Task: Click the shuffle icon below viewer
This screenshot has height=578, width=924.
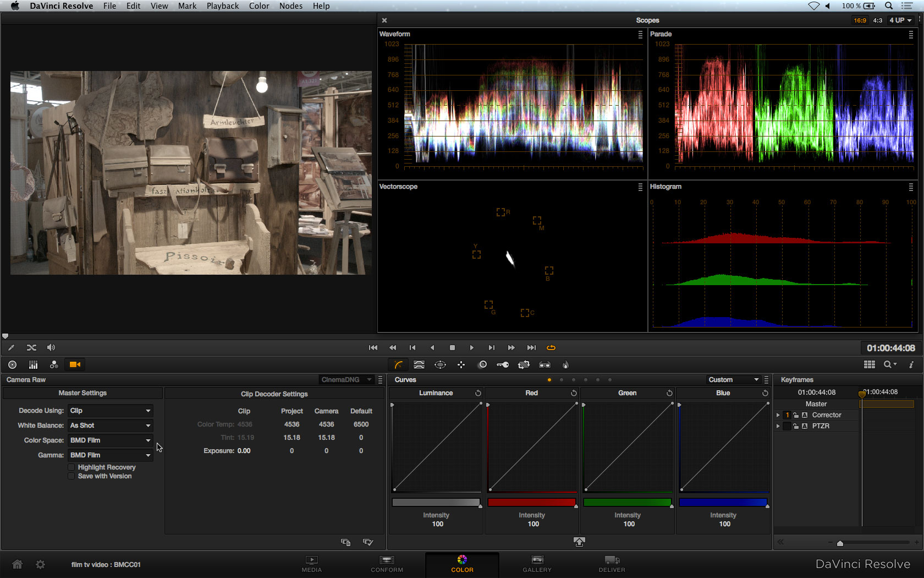Action: (31, 347)
